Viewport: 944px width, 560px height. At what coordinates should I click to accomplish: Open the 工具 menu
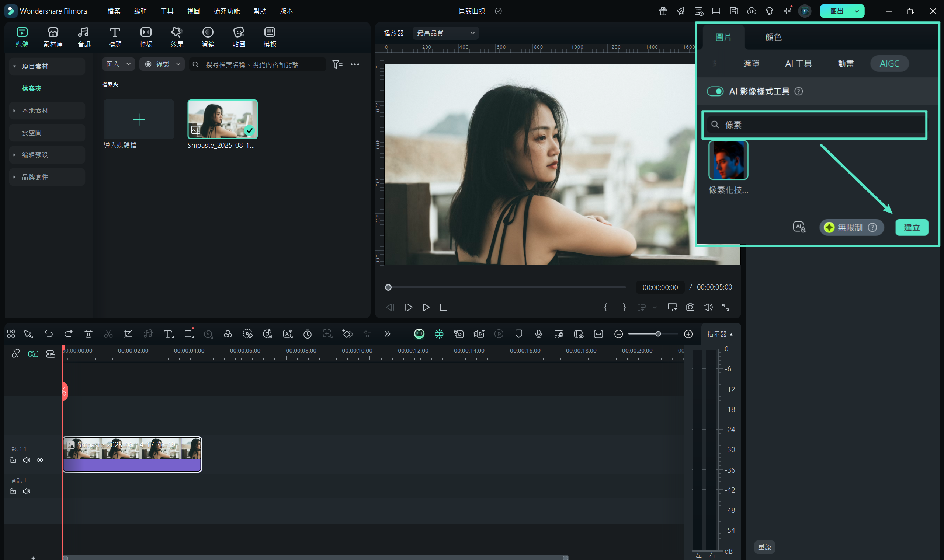tap(167, 11)
